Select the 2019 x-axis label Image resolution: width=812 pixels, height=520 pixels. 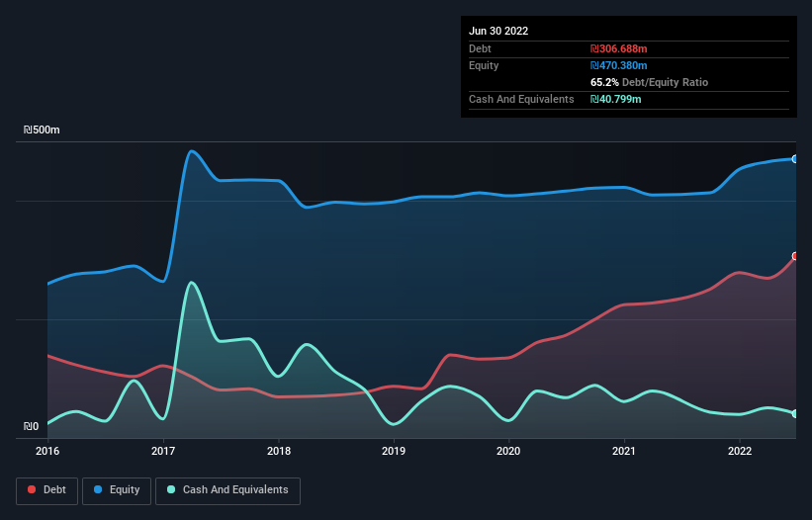coord(394,451)
